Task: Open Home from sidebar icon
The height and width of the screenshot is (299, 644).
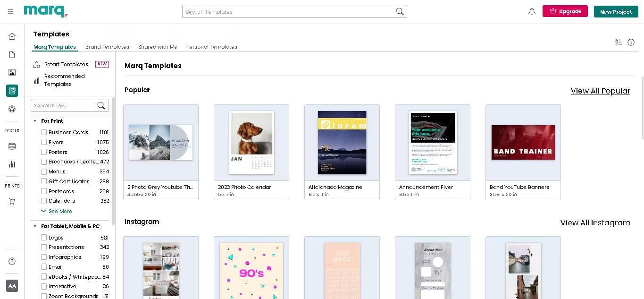Action: pyautogui.click(x=12, y=36)
